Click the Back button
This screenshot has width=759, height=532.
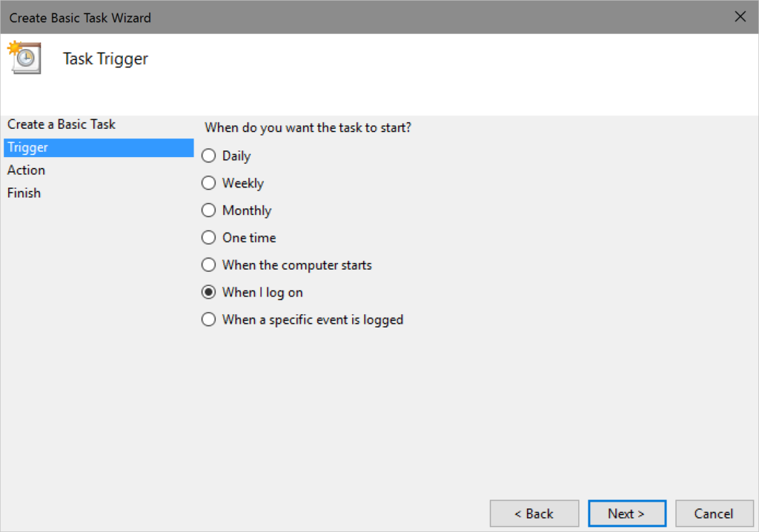(534, 513)
